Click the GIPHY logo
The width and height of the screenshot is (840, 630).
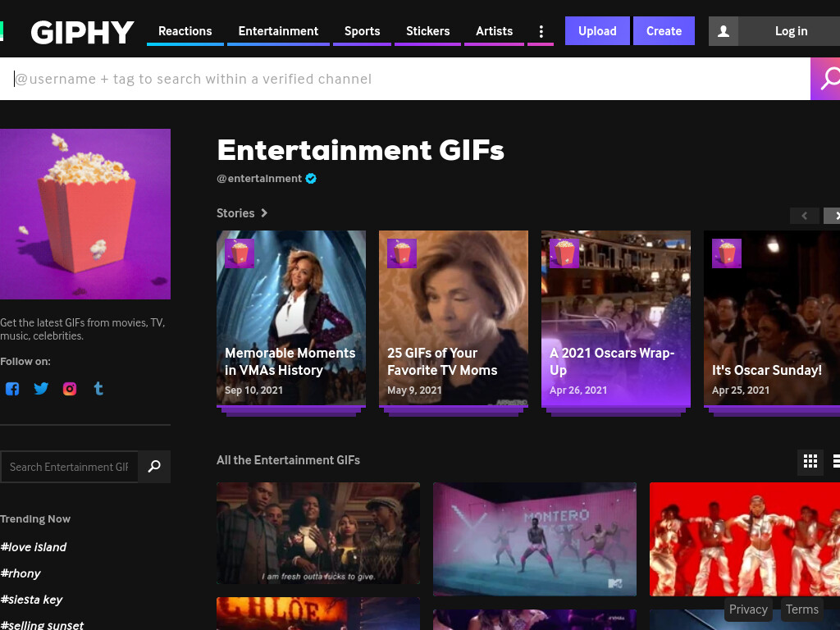tap(81, 32)
